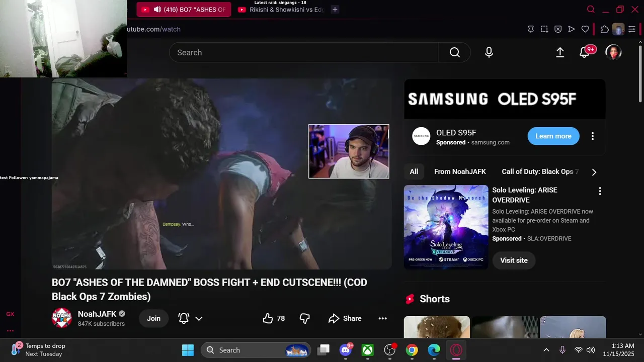
Task: Launch Microsoft Edge from taskbar
Action: tap(434, 350)
